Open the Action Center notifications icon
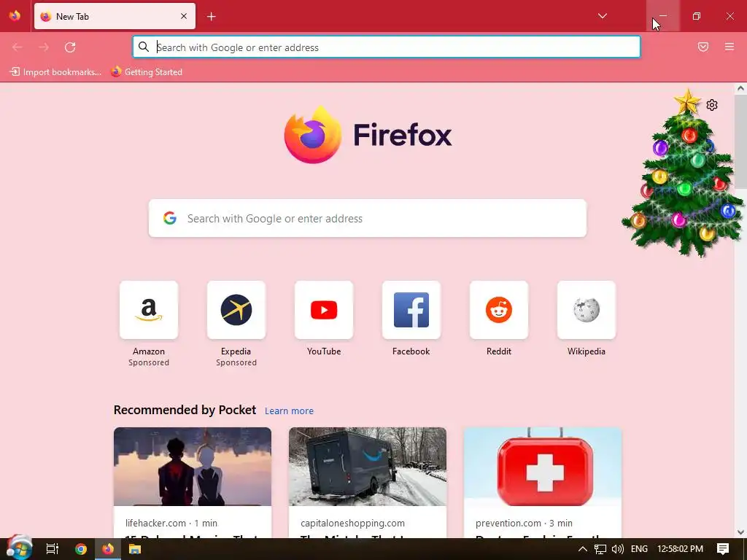 pyautogui.click(x=723, y=549)
